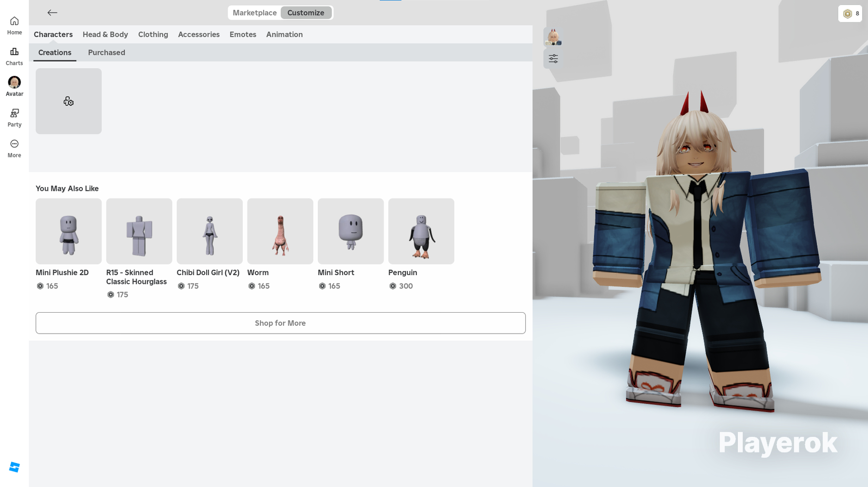Open the avatar settings sliders icon

click(553, 59)
